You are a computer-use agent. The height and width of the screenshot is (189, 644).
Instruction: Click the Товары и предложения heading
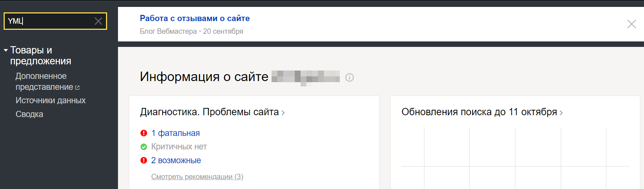41,56
